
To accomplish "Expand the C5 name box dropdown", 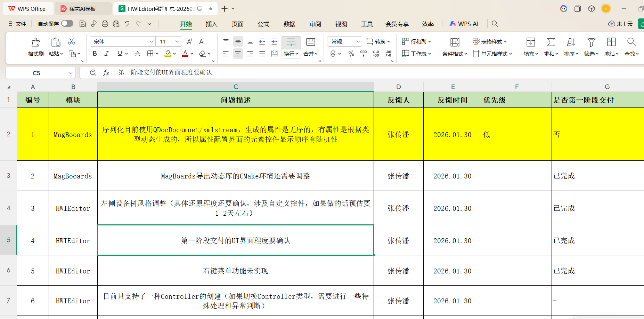I will pos(71,73).
